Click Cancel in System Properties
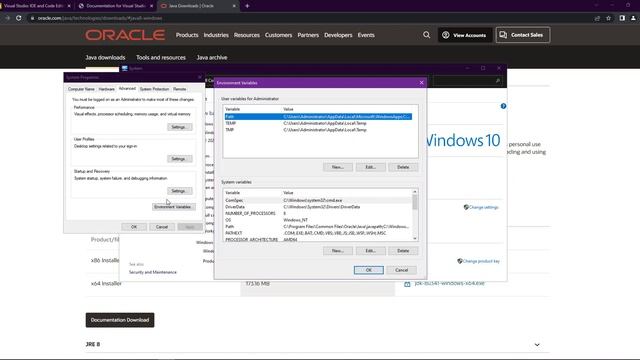 [162, 227]
